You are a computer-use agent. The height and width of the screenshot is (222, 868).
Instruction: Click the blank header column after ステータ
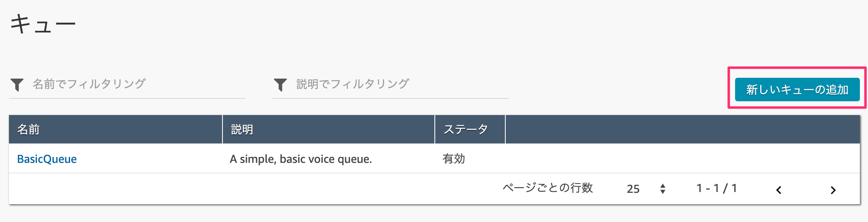point(682,130)
